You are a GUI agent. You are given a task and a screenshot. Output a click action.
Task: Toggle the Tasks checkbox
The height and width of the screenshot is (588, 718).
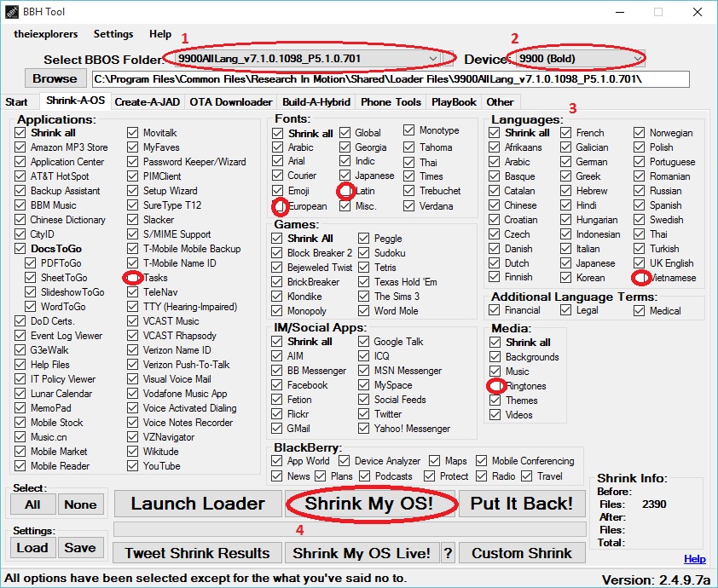[x=133, y=278]
